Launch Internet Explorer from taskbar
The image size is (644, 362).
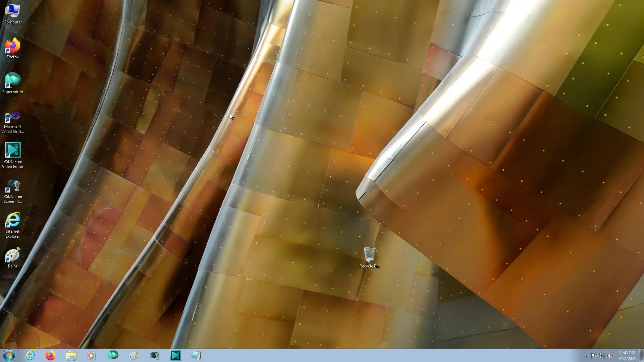click(30, 355)
